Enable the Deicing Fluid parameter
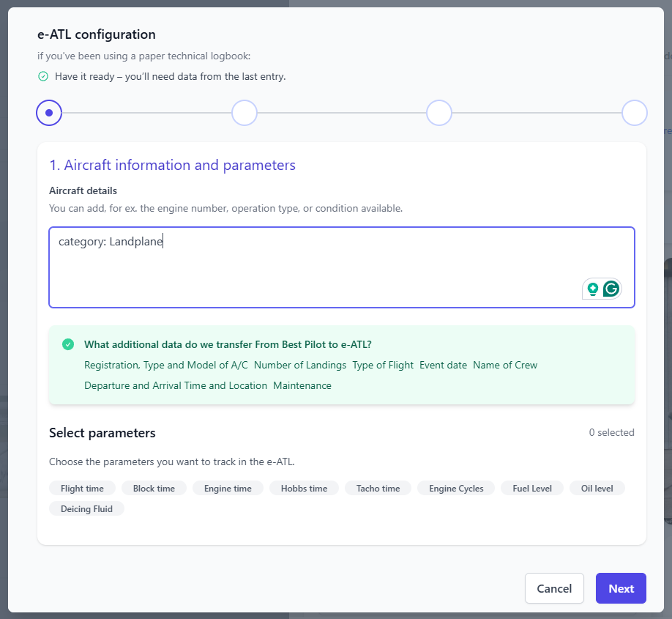672x619 pixels. (x=86, y=508)
